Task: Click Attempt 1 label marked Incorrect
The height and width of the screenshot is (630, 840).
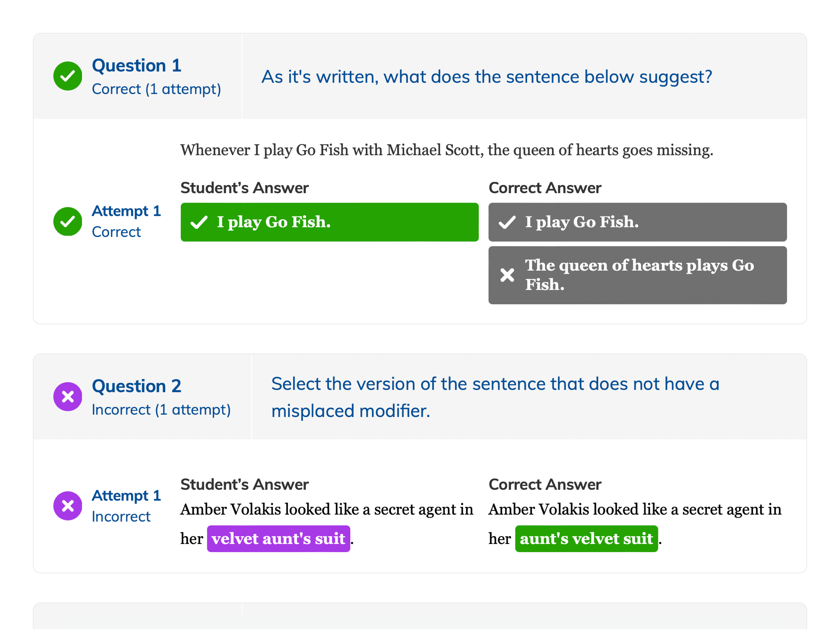Action: [126, 495]
